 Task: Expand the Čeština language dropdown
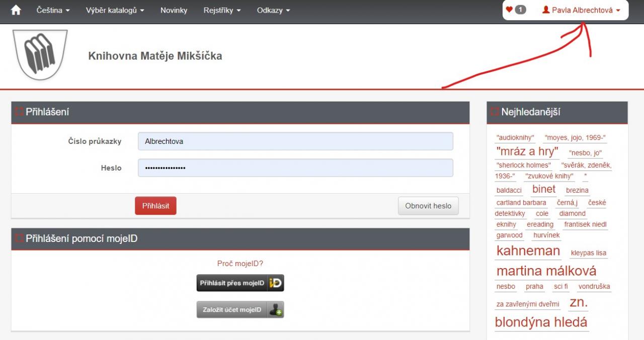pyautogui.click(x=53, y=11)
